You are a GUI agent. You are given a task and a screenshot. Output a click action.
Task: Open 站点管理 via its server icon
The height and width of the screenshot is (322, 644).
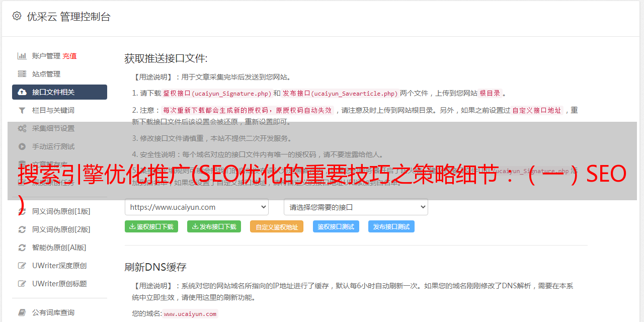point(22,74)
